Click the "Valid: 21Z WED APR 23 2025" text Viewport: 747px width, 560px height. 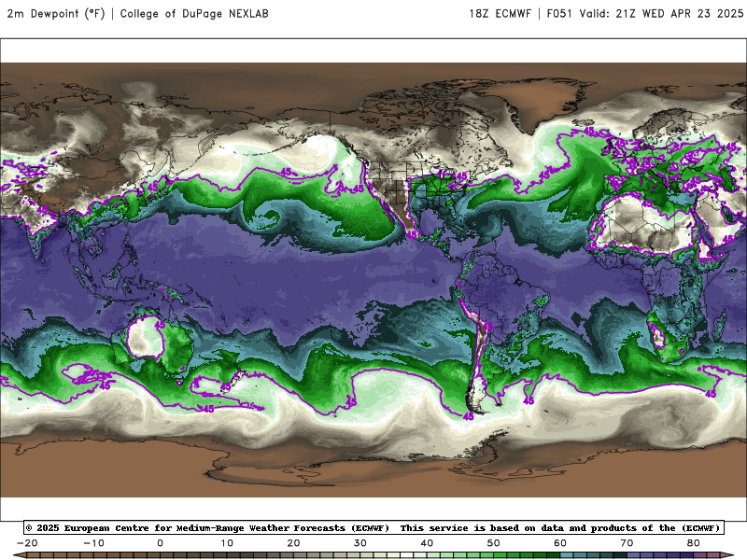661,14
